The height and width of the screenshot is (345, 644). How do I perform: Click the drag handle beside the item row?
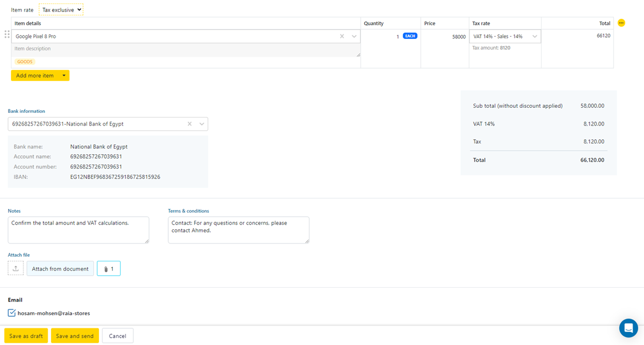point(7,34)
